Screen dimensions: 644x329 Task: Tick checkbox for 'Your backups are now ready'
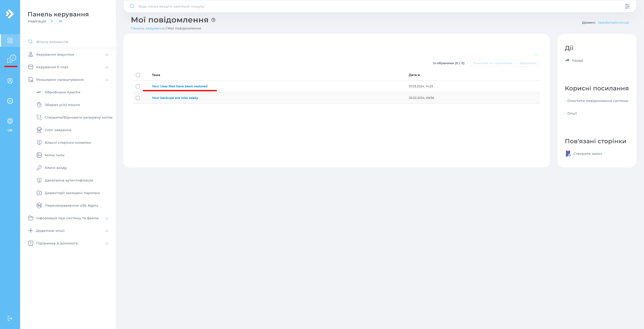tap(138, 98)
